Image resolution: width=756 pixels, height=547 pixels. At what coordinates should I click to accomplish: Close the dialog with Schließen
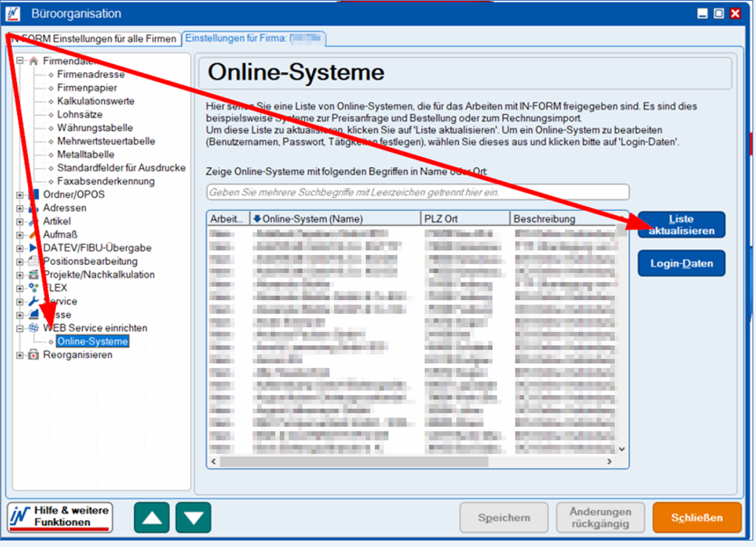pyautogui.click(x=696, y=517)
